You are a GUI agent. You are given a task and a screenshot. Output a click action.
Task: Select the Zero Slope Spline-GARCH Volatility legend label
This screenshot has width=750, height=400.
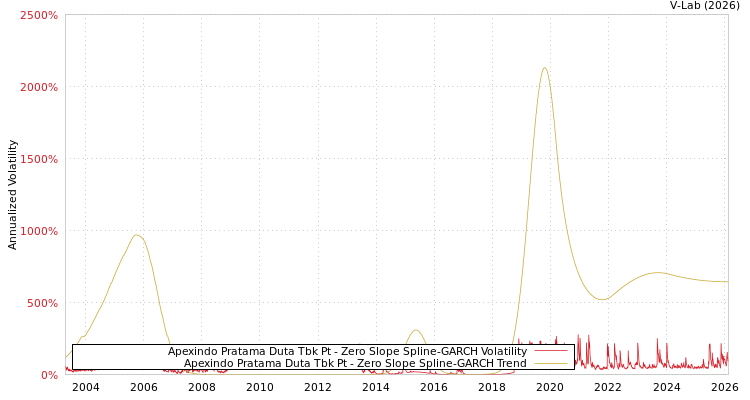click(347, 352)
